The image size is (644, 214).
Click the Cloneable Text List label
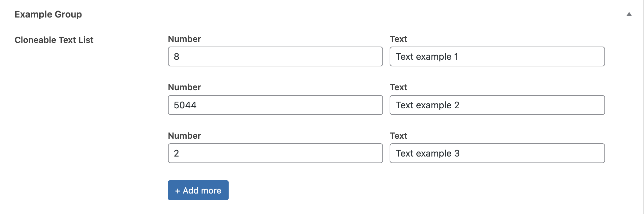[x=54, y=40]
